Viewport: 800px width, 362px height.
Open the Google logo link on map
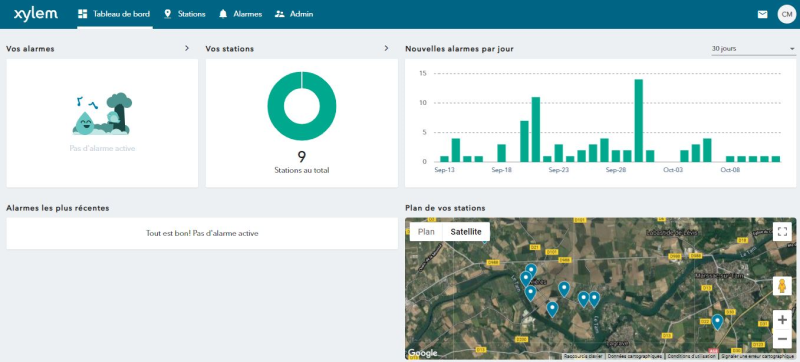tap(422, 353)
